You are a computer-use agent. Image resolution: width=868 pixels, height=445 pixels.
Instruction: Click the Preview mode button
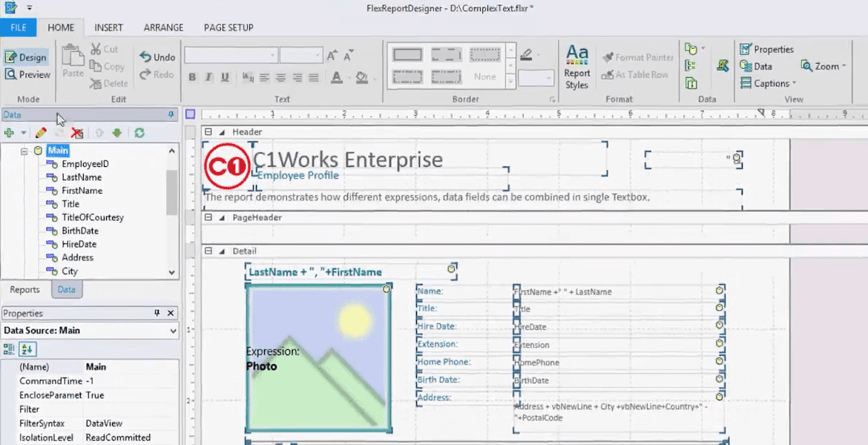pos(27,74)
